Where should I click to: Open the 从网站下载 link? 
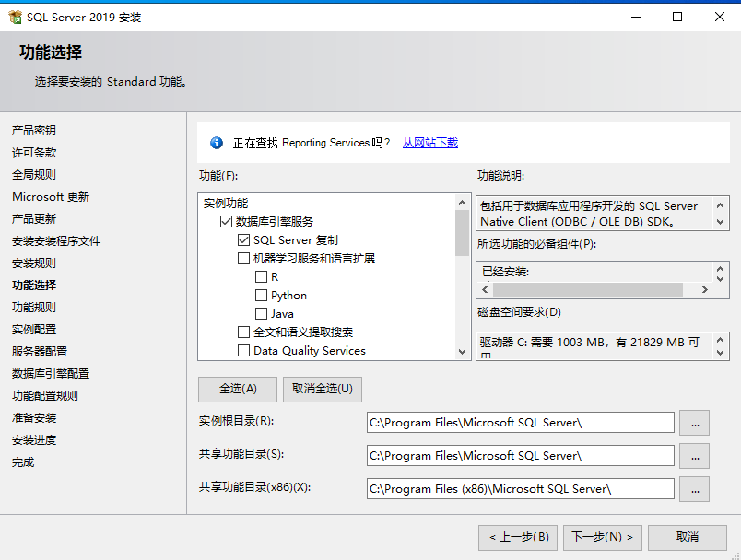(x=430, y=143)
